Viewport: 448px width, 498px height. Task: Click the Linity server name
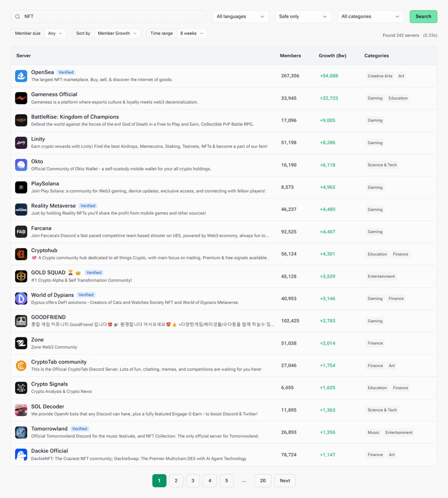(38, 139)
